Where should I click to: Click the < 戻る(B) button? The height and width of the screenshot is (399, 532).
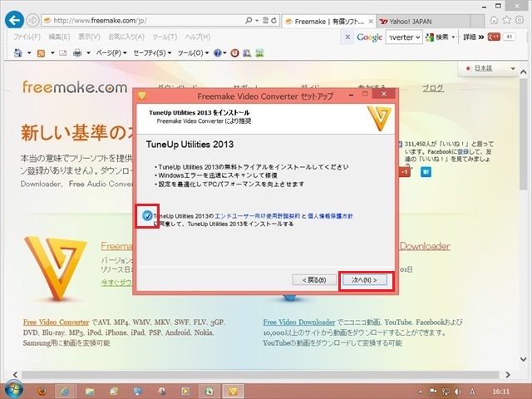pos(314,280)
